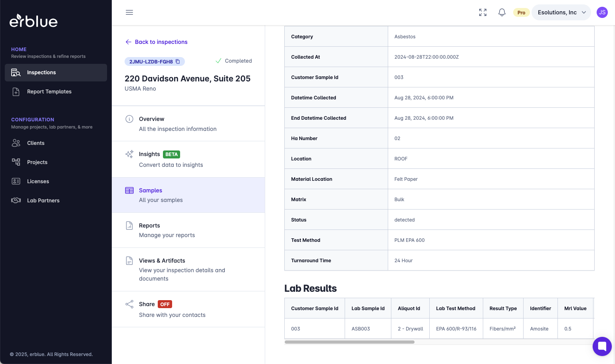Click the Mrl Value column header

coord(575,309)
